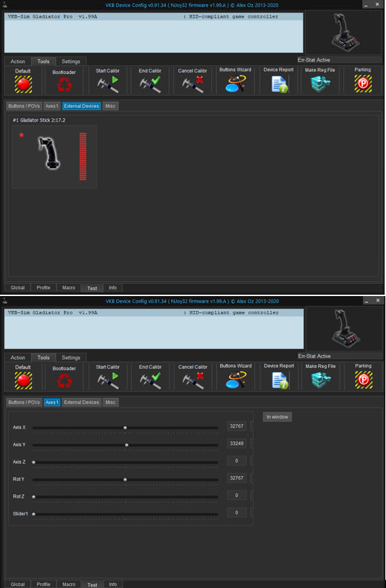
Task: Click Cancel Calibr icon in bottom window
Action: click(x=192, y=381)
